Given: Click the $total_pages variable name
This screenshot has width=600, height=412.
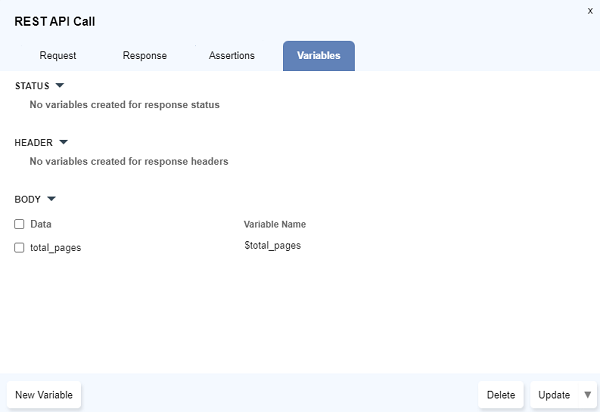Looking at the screenshot, I should click(x=272, y=245).
